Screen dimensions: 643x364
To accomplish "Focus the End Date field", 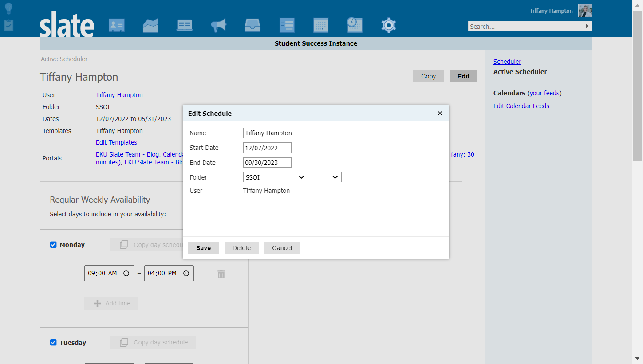I will click(268, 163).
